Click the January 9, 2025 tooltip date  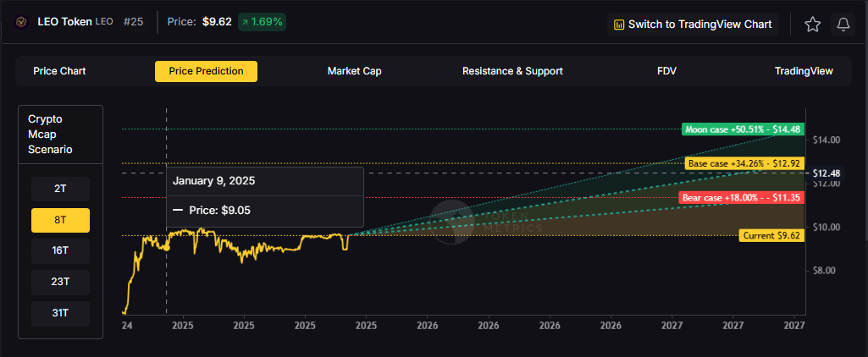coord(213,181)
